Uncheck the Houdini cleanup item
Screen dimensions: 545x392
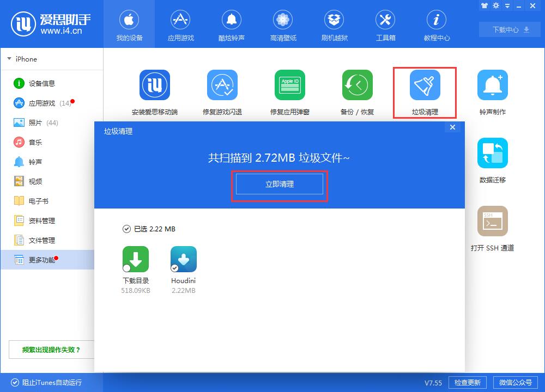point(175,267)
